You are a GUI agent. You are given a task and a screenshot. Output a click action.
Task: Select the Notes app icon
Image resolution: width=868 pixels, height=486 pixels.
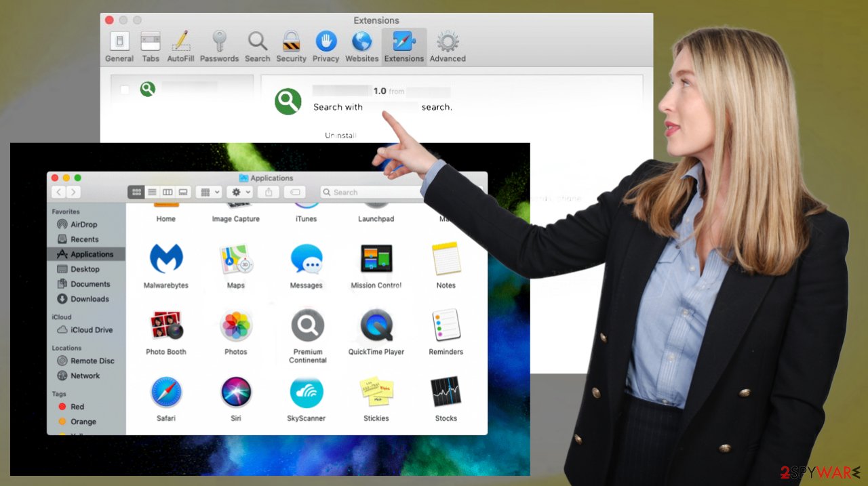(446, 259)
